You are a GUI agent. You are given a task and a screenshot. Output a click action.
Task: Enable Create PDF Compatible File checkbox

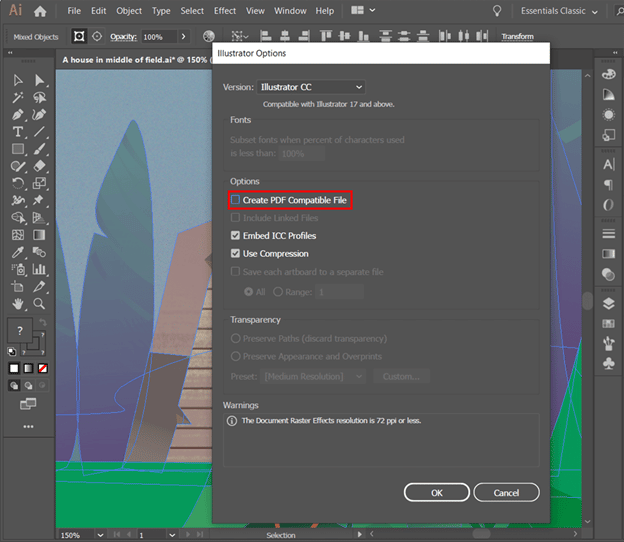click(x=235, y=201)
